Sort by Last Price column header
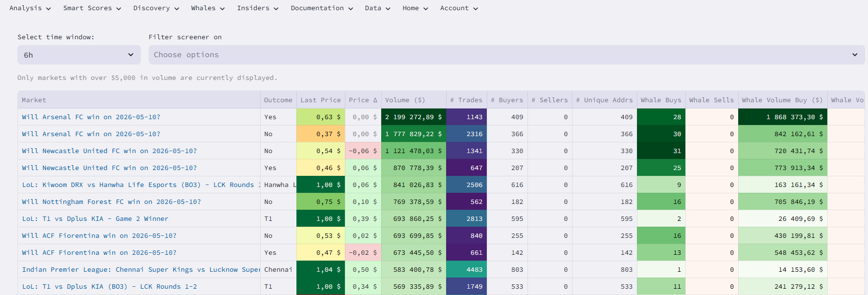 point(321,100)
